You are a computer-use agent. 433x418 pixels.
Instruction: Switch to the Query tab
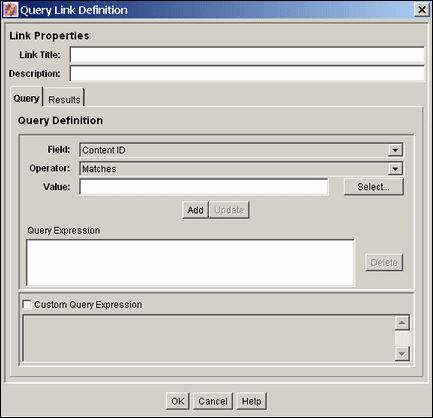[x=26, y=98]
